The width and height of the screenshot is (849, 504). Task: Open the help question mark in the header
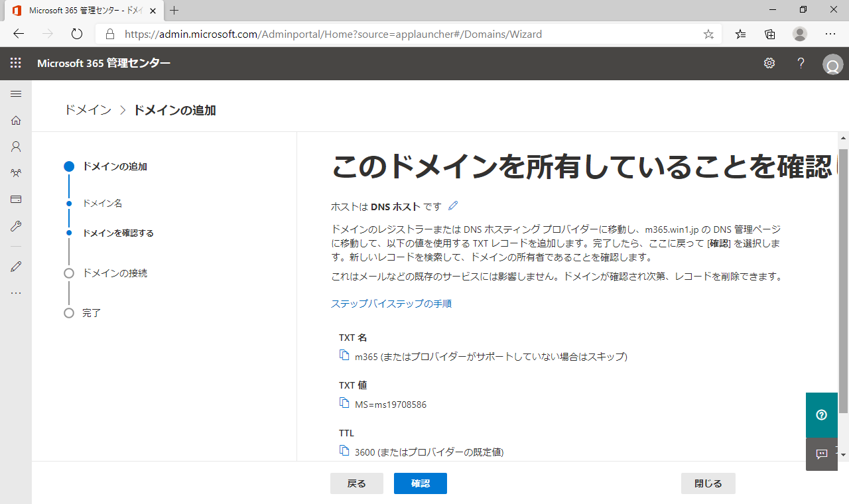coord(801,63)
